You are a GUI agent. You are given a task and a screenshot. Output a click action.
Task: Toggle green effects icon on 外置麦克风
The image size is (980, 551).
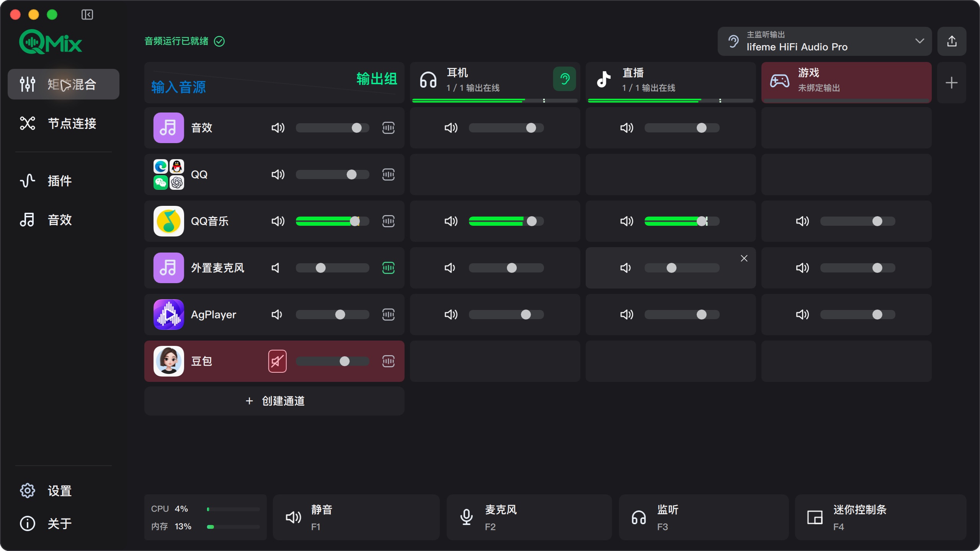point(388,268)
